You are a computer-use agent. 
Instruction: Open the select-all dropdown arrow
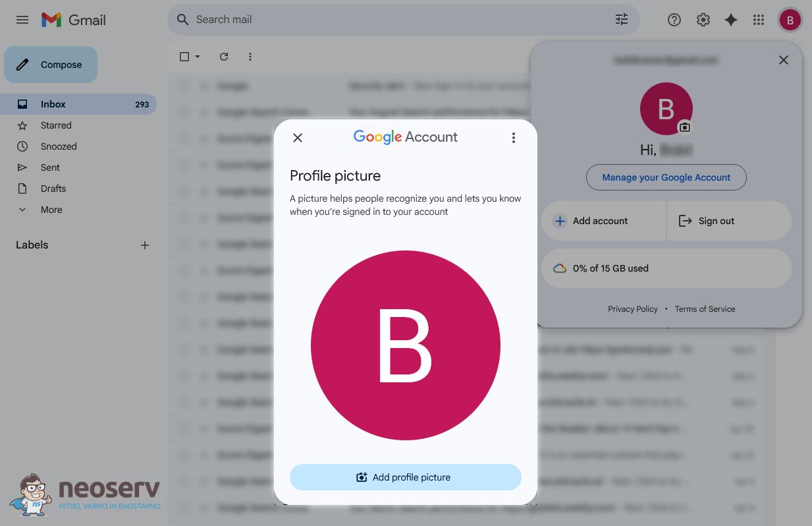[x=198, y=57]
